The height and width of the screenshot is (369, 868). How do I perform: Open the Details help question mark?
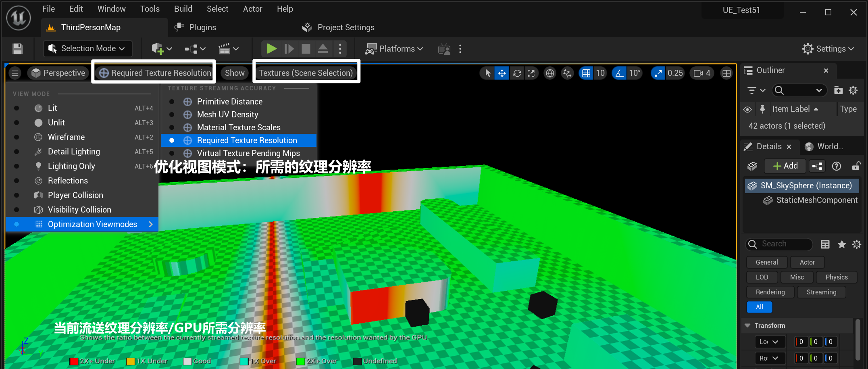(x=837, y=166)
